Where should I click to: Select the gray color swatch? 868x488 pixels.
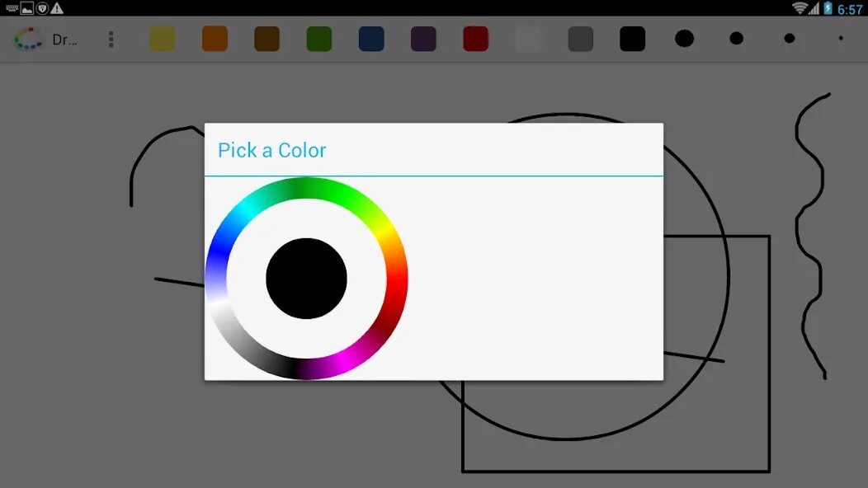[x=581, y=39]
